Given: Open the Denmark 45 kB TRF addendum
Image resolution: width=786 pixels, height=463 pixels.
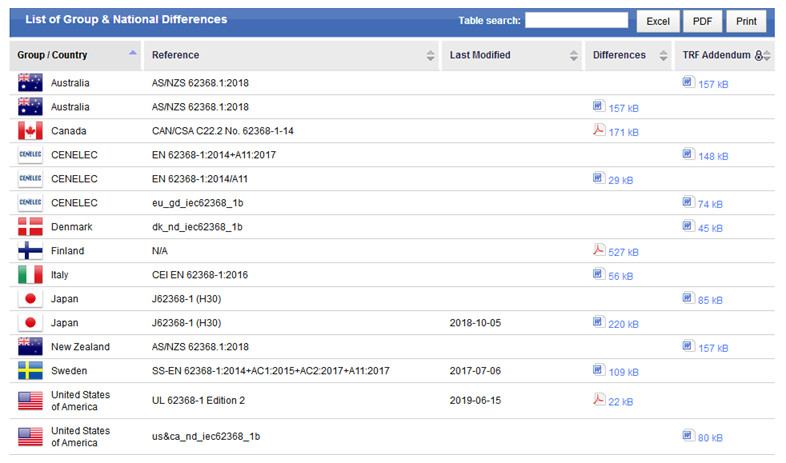Looking at the screenshot, I should coord(710,228).
